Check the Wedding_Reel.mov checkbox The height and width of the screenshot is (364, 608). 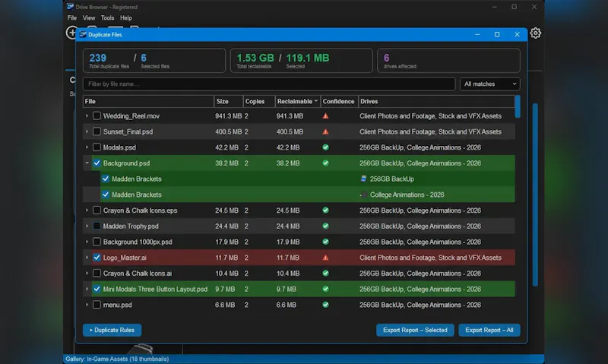97,116
